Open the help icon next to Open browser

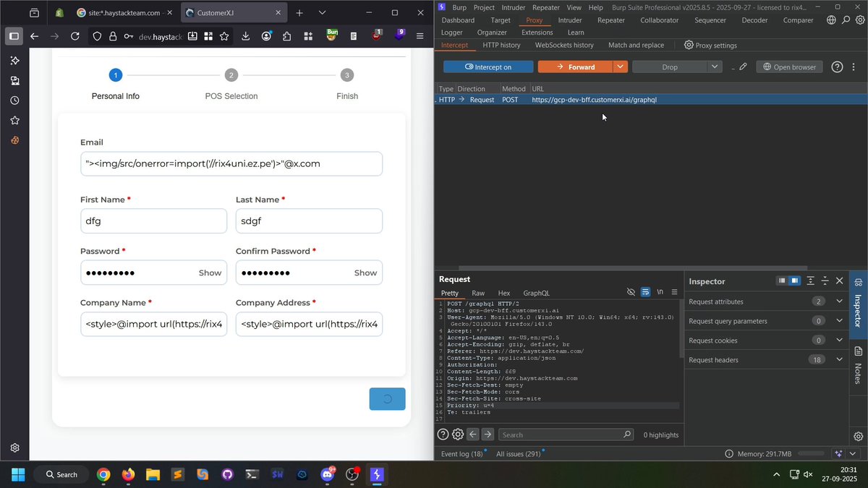837,67
